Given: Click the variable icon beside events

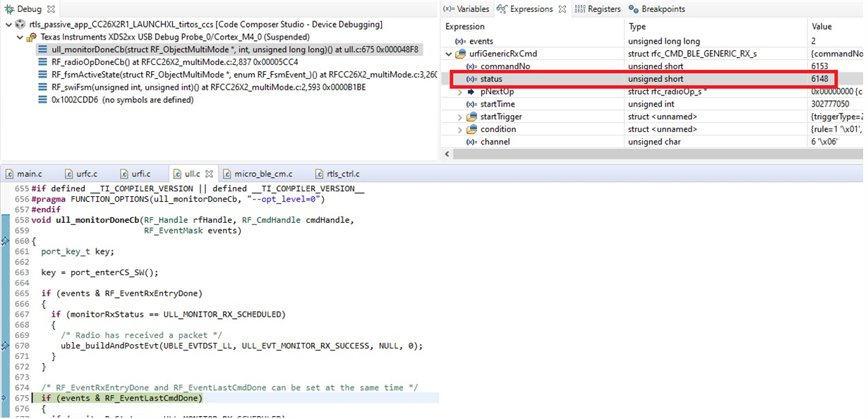Looking at the screenshot, I should pyautogui.click(x=460, y=42).
